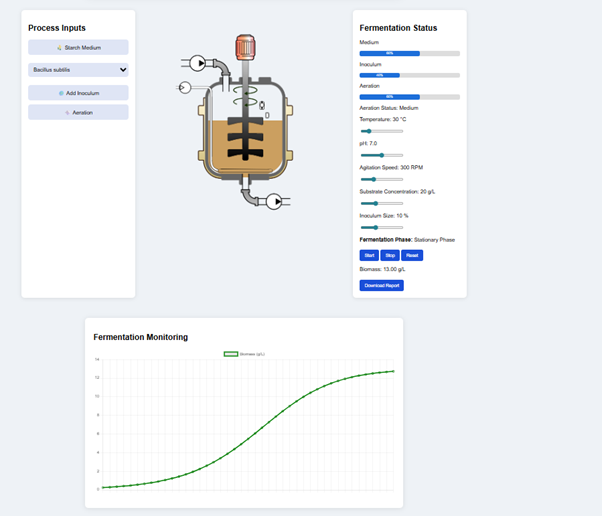602x516 pixels.
Task: Click the blue droplet icon beside Add Inoculum
Action: tap(61, 93)
